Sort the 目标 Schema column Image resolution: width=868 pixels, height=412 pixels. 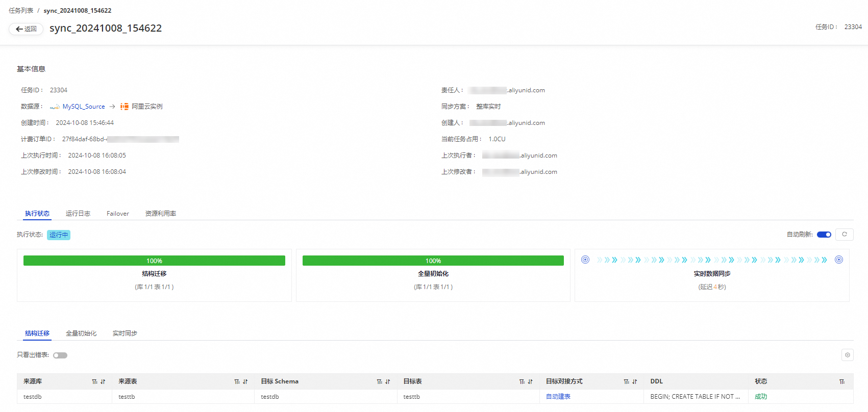[387, 381]
